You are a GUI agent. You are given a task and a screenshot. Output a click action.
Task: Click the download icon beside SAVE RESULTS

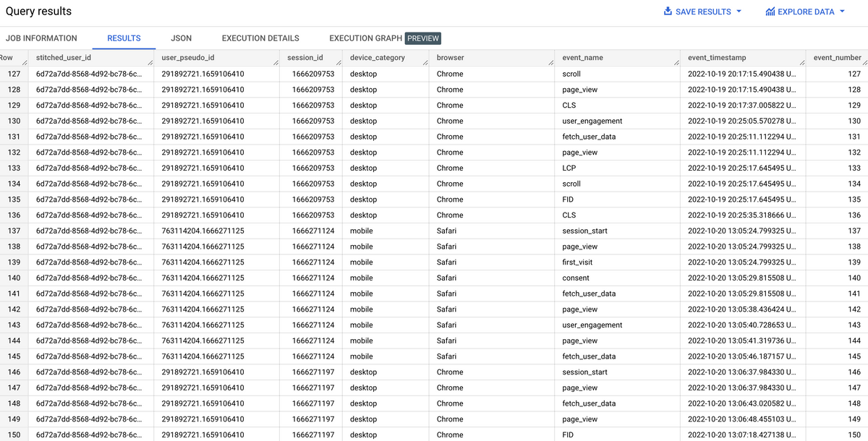(x=667, y=12)
